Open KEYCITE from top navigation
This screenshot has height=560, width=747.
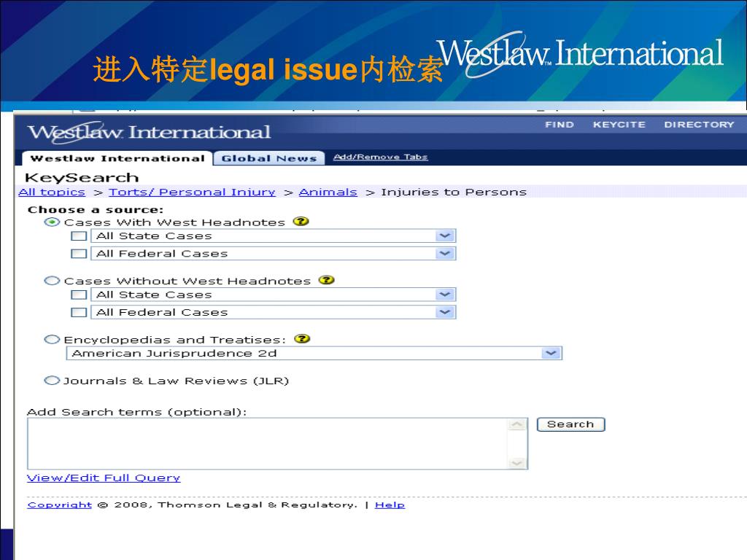[619, 125]
